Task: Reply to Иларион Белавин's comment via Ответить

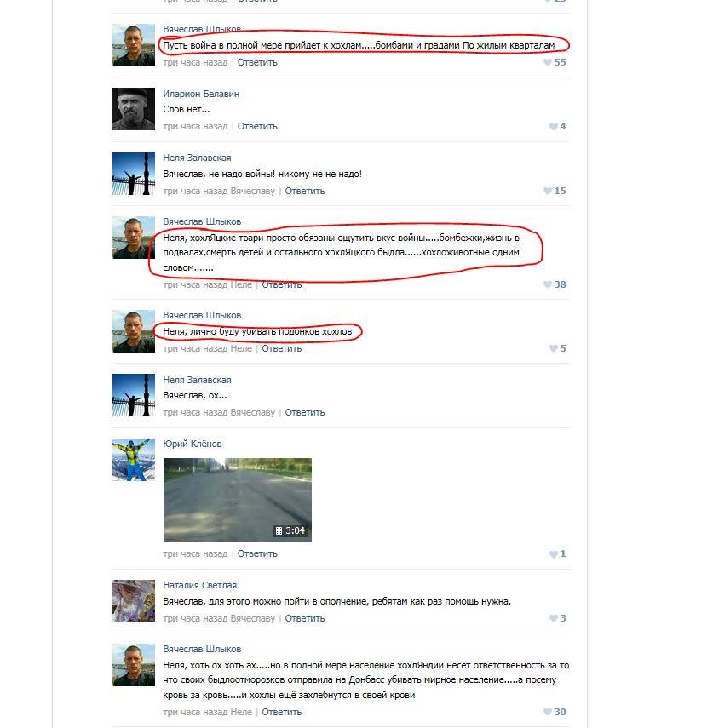Action: click(257, 126)
